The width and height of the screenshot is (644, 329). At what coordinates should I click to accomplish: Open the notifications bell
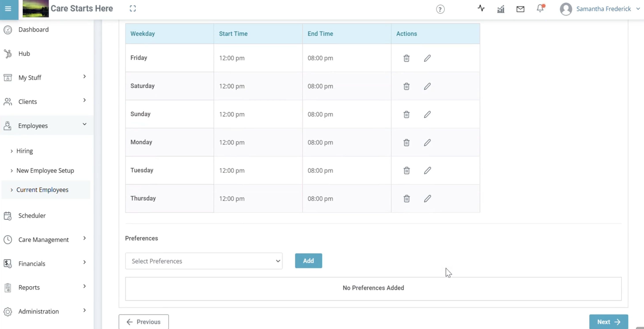pos(540,9)
